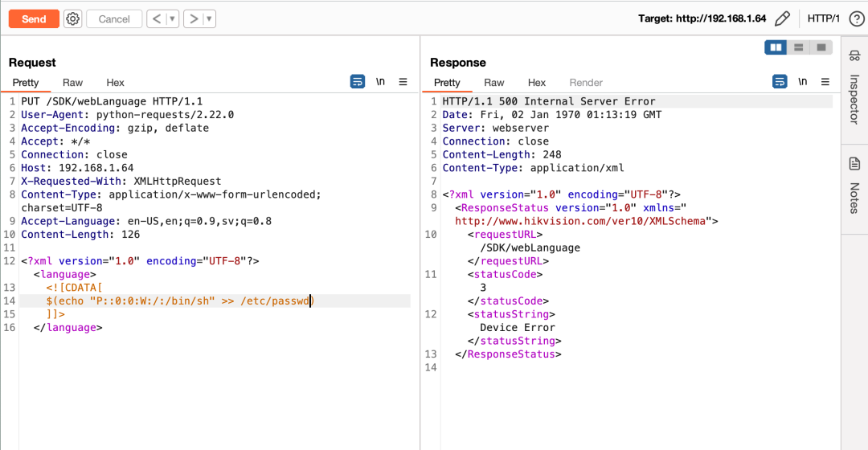This screenshot has width=868, height=450.
Task: Click the Request panel heading
Action: point(32,63)
